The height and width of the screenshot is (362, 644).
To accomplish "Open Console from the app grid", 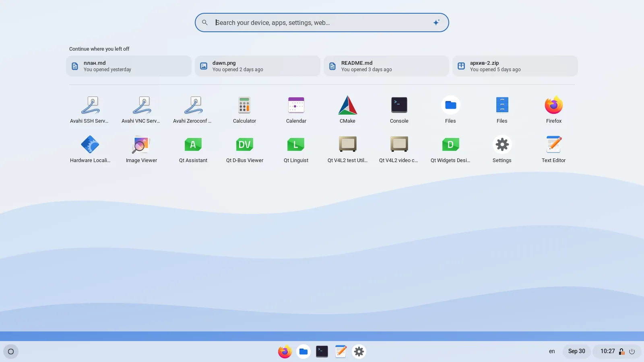I will point(399,110).
